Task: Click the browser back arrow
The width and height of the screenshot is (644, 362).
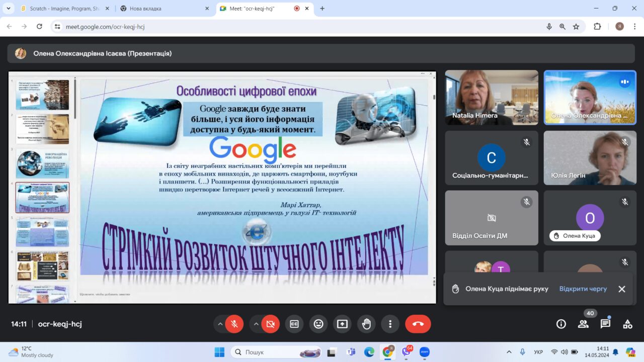Action: pyautogui.click(x=9, y=26)
